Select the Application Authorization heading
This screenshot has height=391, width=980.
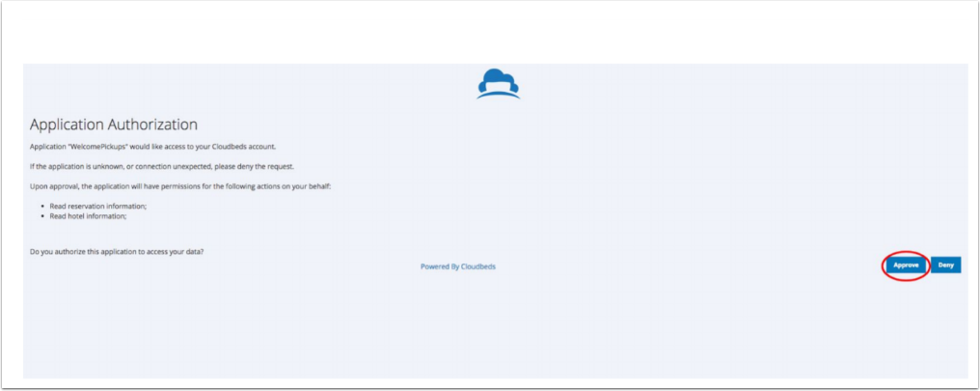click(114, 125)
